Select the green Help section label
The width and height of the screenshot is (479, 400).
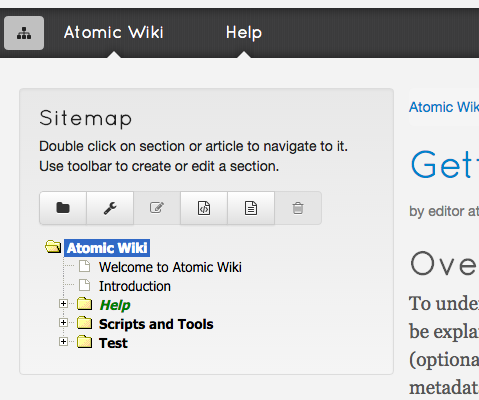(x=115, y=305)
